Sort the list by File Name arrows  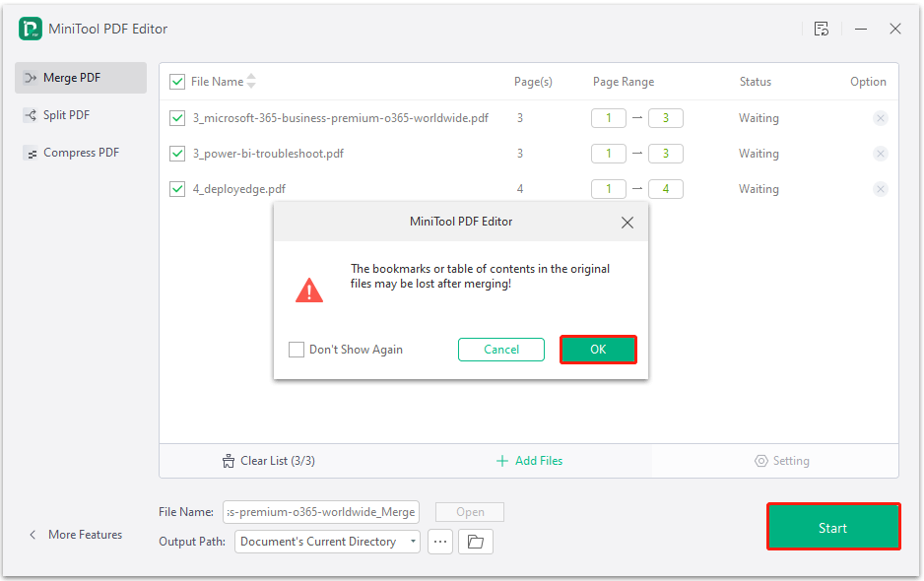pos(251,82)
